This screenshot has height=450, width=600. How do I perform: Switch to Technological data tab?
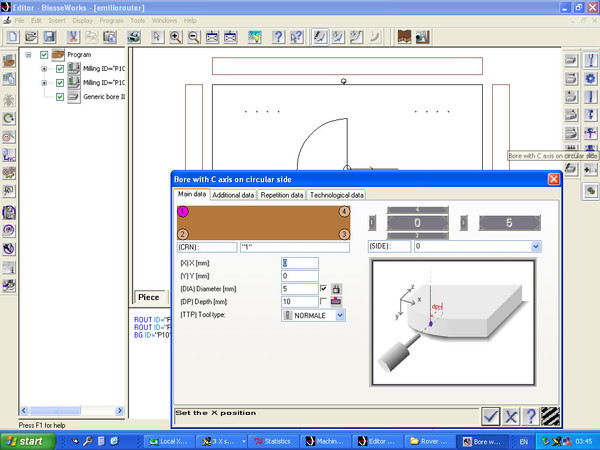click(x=337, y=195)
